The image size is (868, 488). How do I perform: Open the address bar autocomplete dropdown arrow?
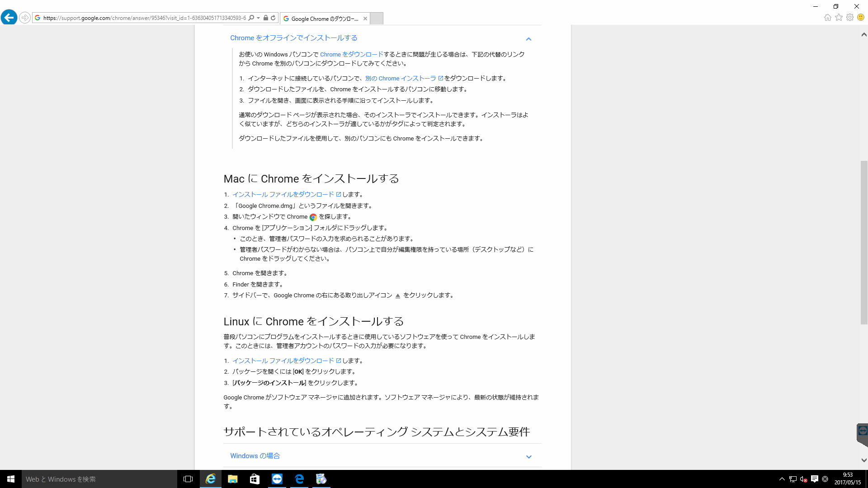tap(259, 18)
